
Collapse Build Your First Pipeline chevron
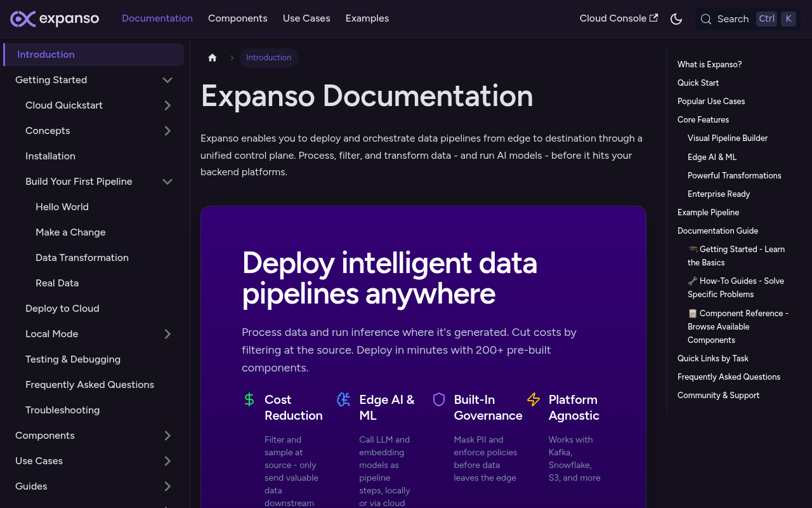coord(167,182)
